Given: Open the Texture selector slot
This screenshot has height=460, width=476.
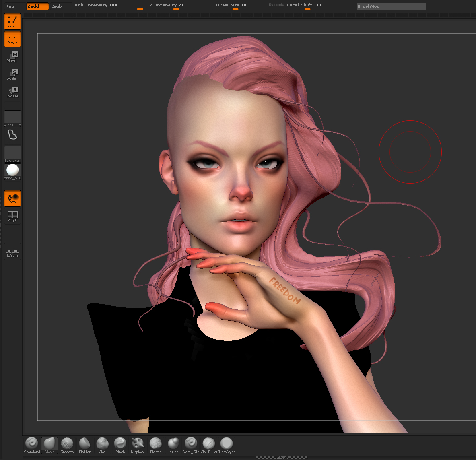Looking at the screenshot, I should click(12, 154).
